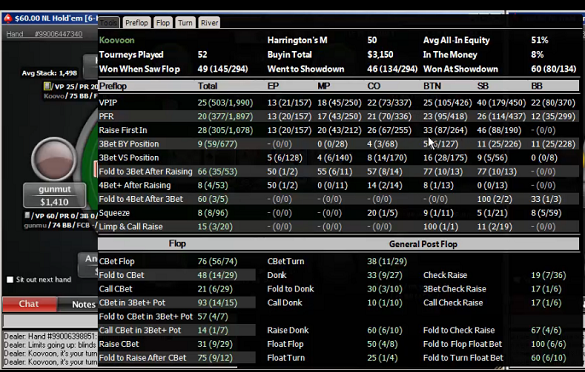This screenshot has width=585, height=372.
Task: Click the gunmut $1,410 seat plate
Action: coord(54,195)
